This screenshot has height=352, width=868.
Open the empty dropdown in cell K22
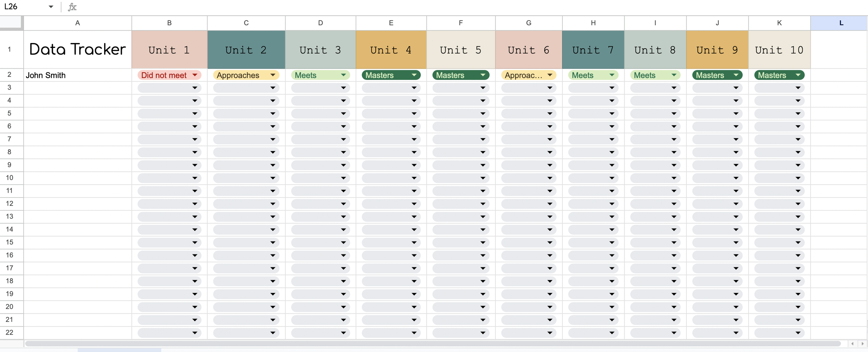point(779,333)
